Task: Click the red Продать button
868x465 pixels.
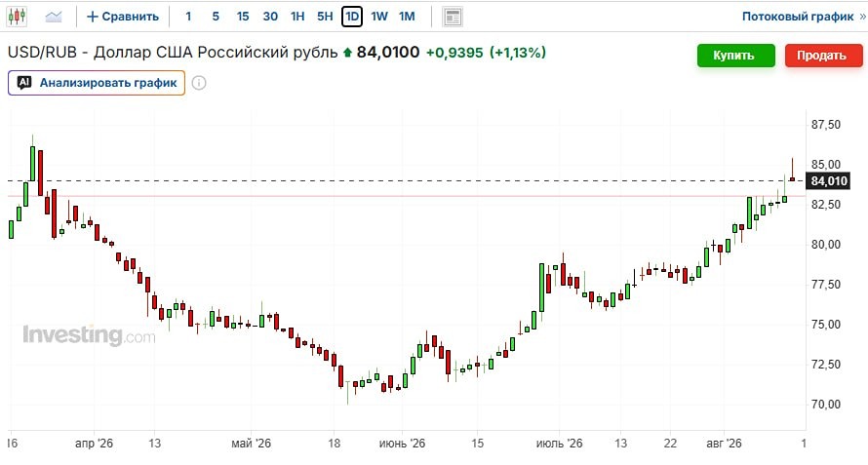Action: point(824,56)
